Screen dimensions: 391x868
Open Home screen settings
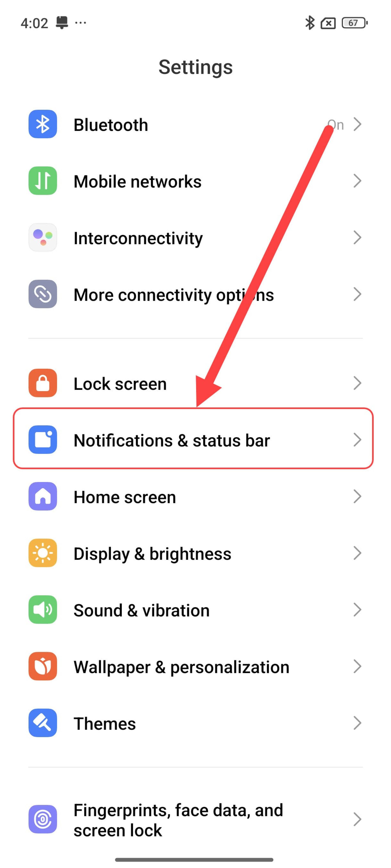click(x=195, y=496)
